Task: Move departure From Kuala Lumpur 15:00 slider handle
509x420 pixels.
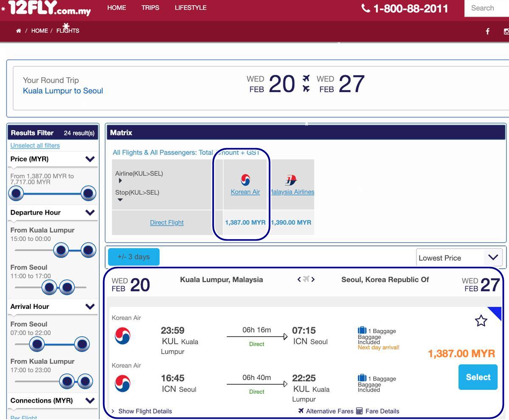Action: [x=61, y=250]
